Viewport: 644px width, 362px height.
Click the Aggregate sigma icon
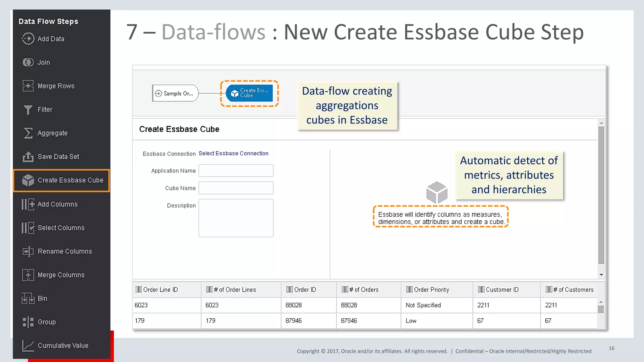pos(28,133)
